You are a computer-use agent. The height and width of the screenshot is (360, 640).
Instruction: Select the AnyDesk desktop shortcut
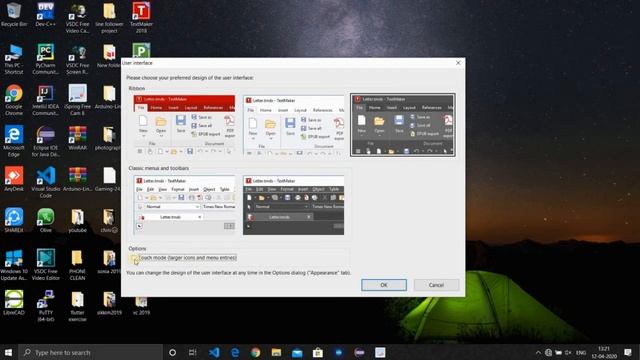[x=14, y=179]
